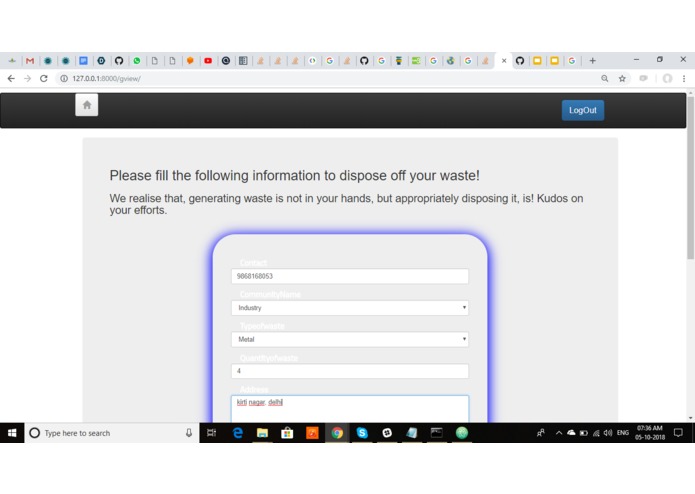
Task: Go back to the previous page
Action: click(11, 78)
